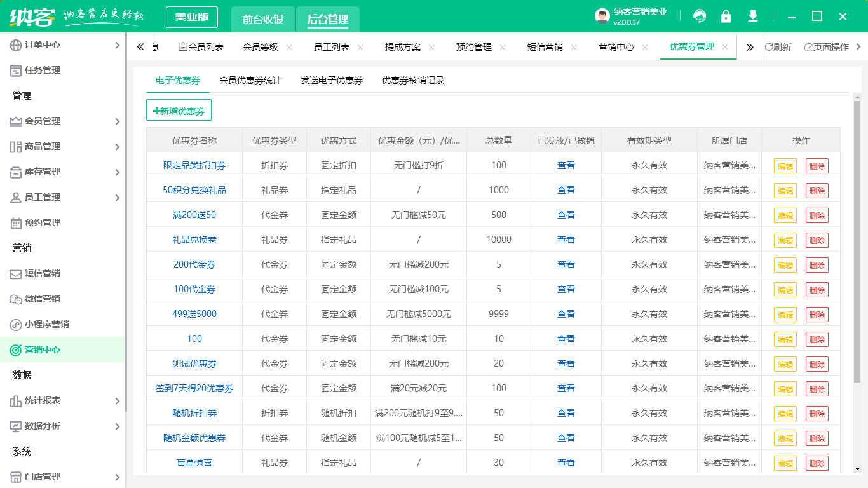
Task: Open 查看 link for the 满200送50 coupon
Action: [x=565, y=215]
